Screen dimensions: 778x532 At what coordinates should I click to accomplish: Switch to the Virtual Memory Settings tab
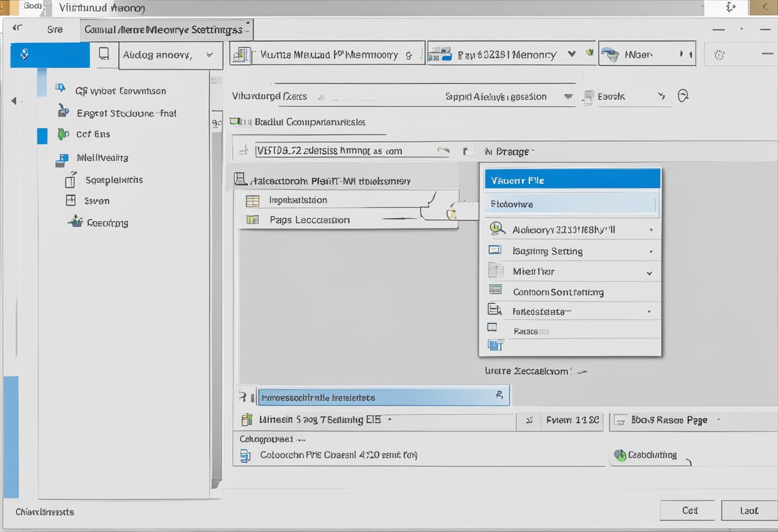tap(165, 29)
